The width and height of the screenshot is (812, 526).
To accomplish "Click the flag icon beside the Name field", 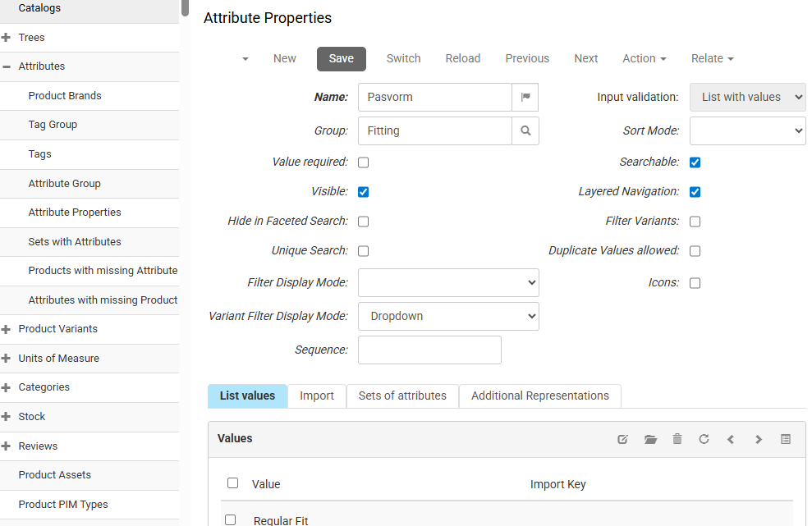I will pyautogui.click(x=525, y=97).
